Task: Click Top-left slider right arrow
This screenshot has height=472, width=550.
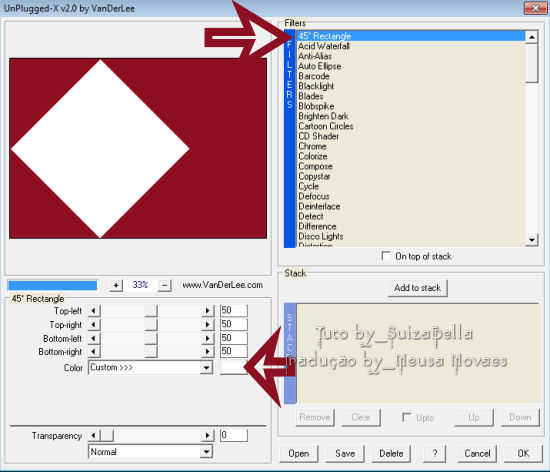Action: coord(208,310)
